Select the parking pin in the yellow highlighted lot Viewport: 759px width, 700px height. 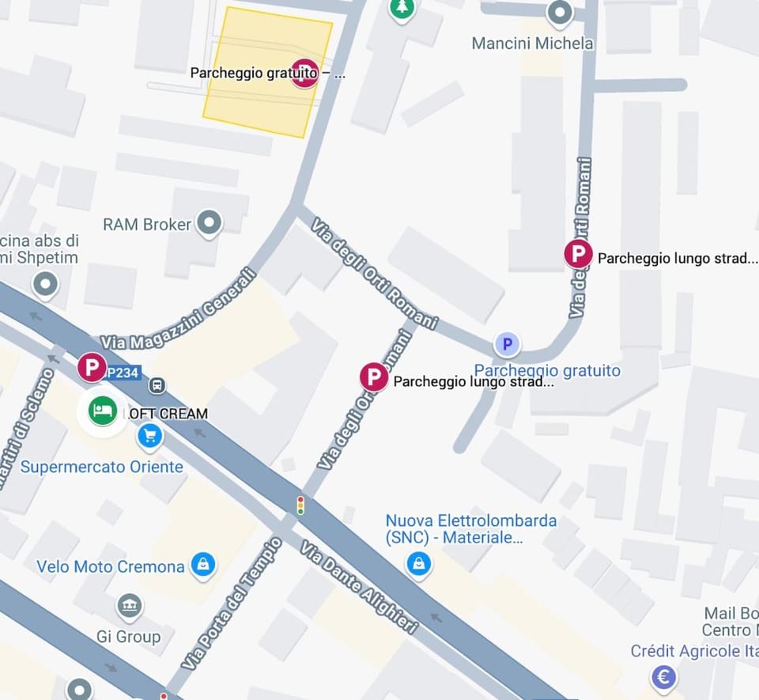[x=304, y=73]
